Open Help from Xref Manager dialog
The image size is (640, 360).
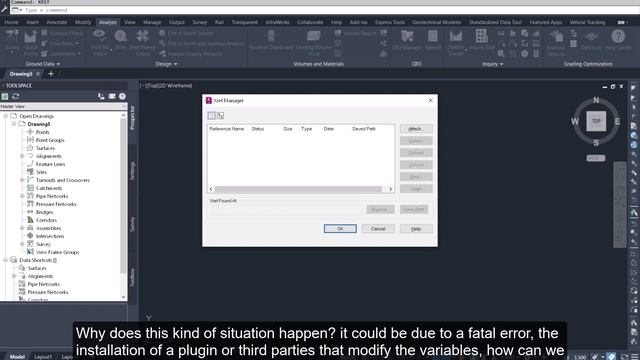point(416,229)
